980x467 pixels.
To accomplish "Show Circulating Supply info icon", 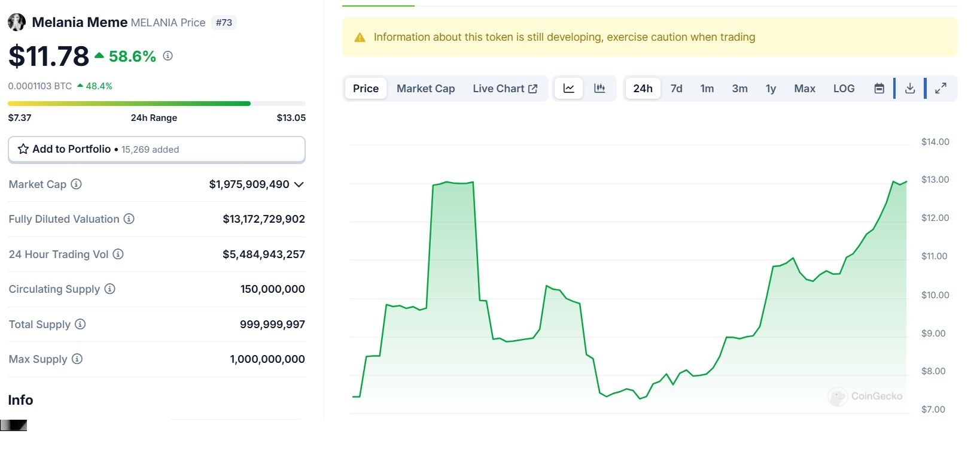I will pos(109,289).
